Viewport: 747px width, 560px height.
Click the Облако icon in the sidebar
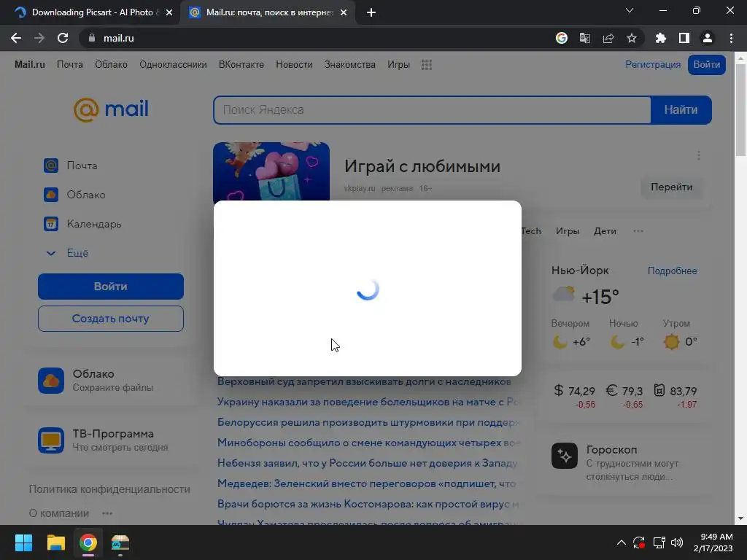click(51, 194)
